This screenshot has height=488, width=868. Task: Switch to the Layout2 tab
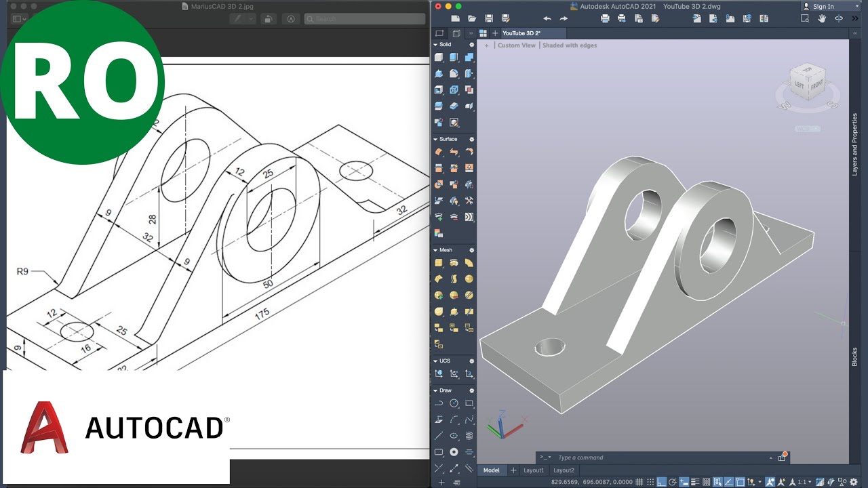coord(564,470)
